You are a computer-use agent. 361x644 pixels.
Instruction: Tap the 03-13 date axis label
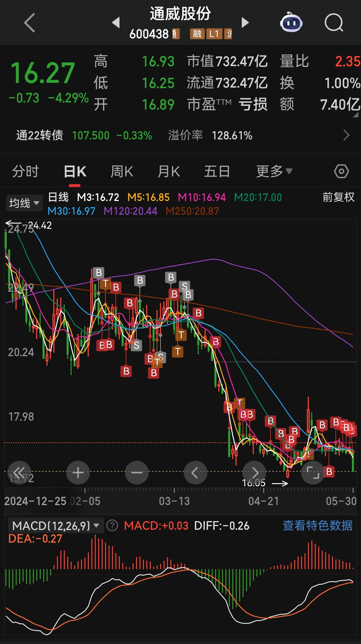point(174,501)
